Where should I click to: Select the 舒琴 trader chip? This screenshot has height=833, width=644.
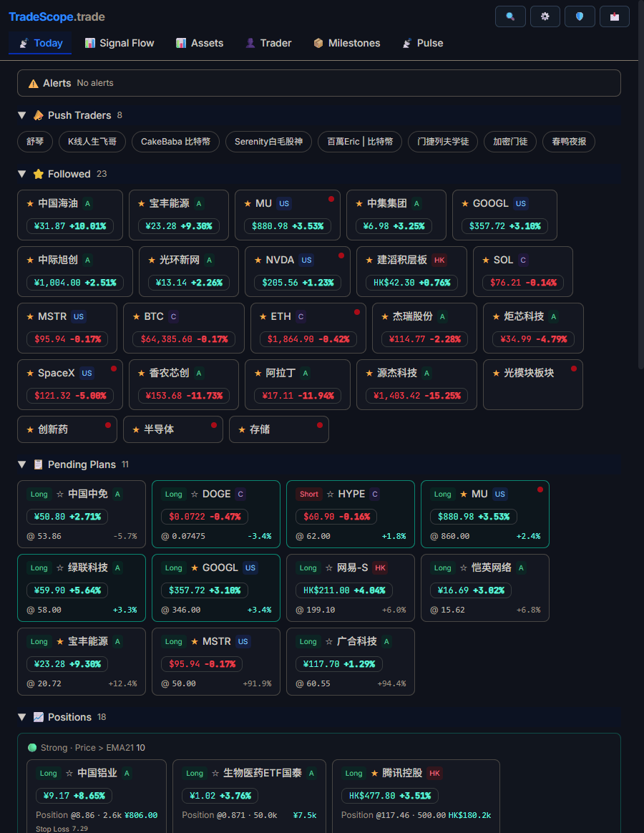coord(35,141)
